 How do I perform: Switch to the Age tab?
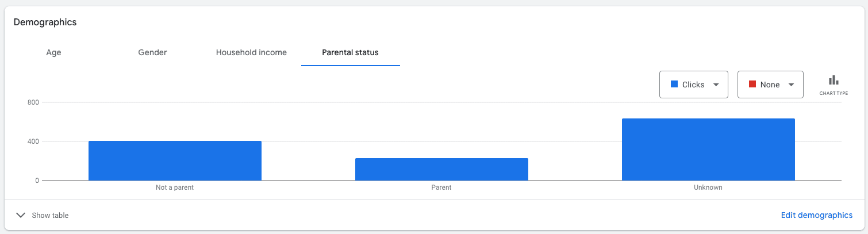(53, 52)
